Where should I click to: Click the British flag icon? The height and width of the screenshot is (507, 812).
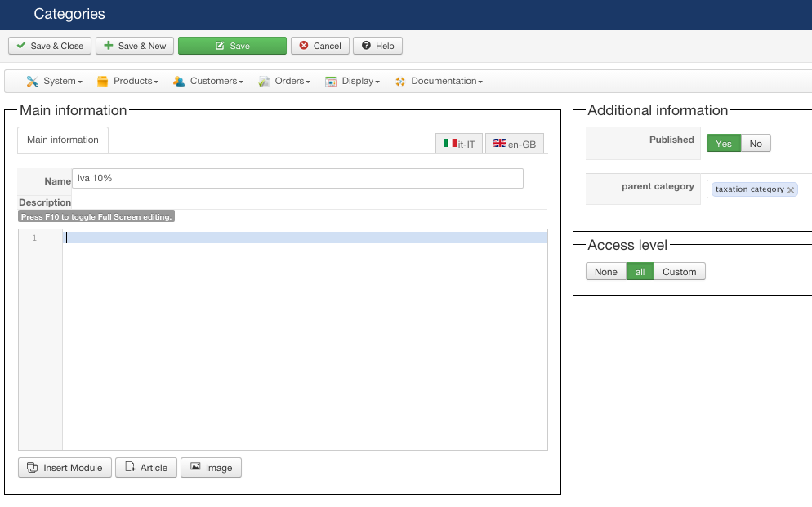(x=500, y=143)
